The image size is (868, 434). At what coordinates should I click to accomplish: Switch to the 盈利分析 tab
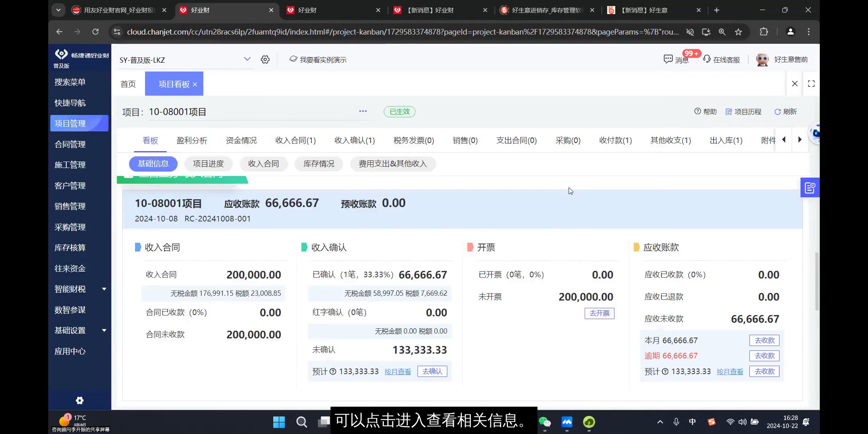coord(192,140)
